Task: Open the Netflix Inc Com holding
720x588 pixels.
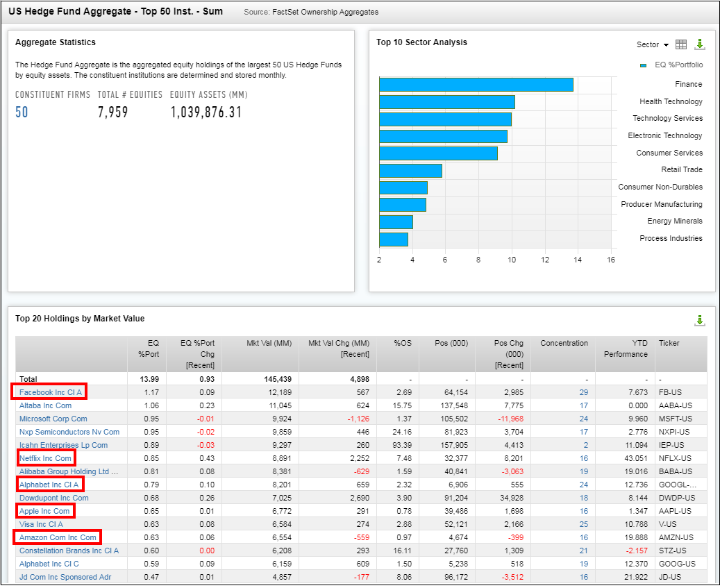Action: (x=45, y=458)
